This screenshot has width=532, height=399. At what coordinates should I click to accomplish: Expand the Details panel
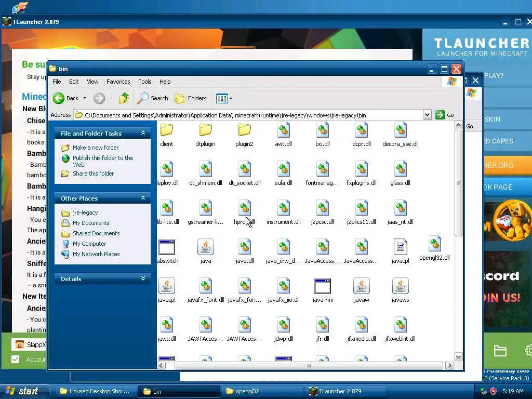tap(143, 278)
